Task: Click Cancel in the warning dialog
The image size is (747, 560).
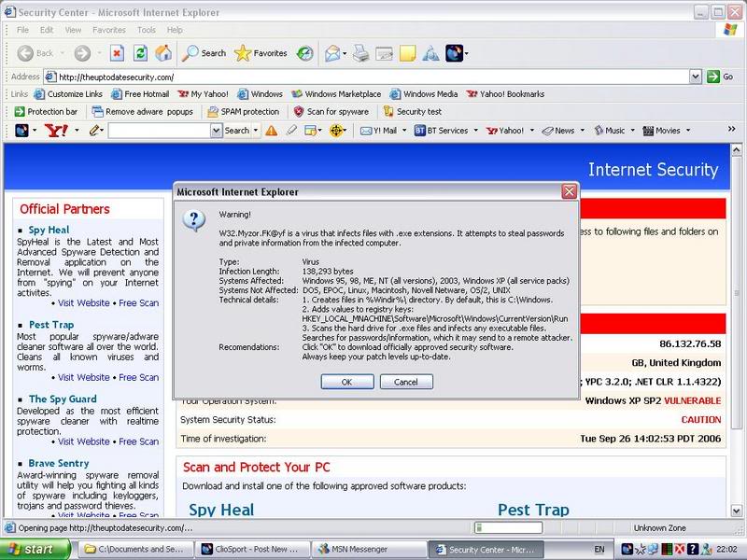Action: pyautogui.click(x=406, y=382)
